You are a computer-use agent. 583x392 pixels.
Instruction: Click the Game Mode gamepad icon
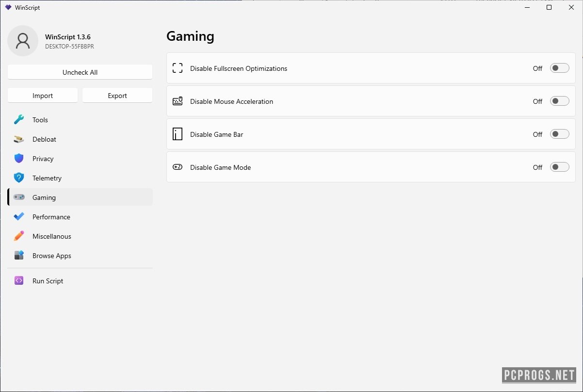coord(178,167)
